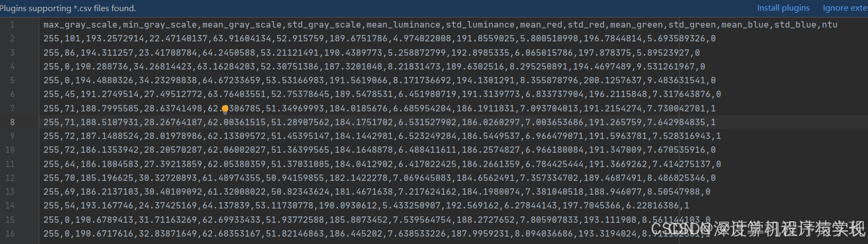Click value 193.167746 on line 14
Screen dimensions: 868x244
[107, 205]
